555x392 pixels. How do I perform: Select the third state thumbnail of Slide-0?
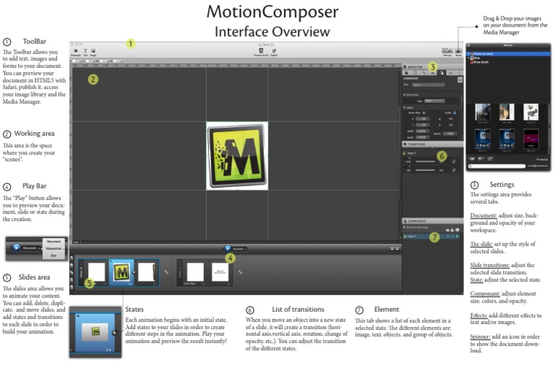(146, 272)
